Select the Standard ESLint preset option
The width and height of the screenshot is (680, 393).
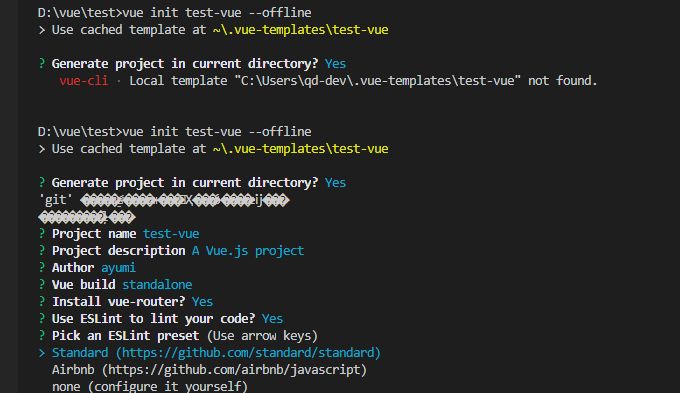[x=216, y=353]
